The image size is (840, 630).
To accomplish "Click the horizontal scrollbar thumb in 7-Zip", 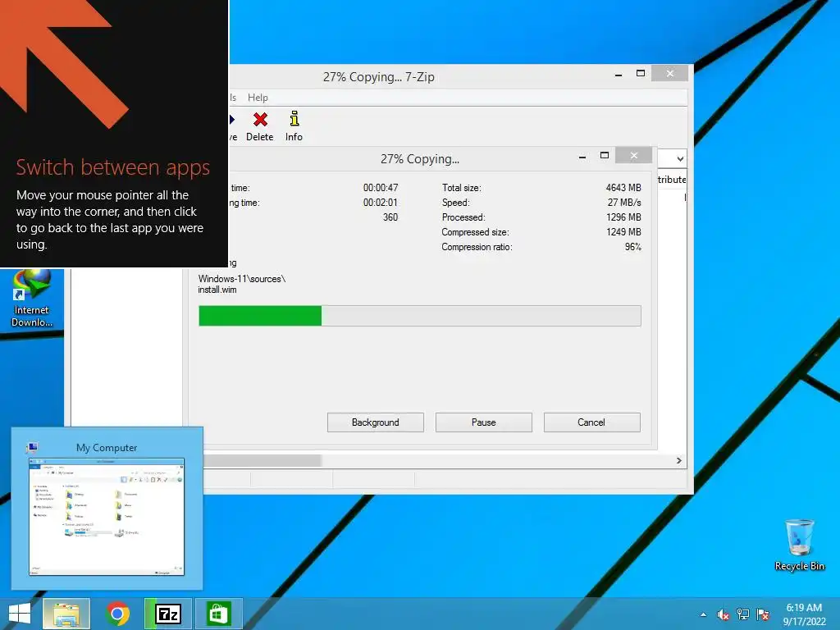I will point(262,461).
